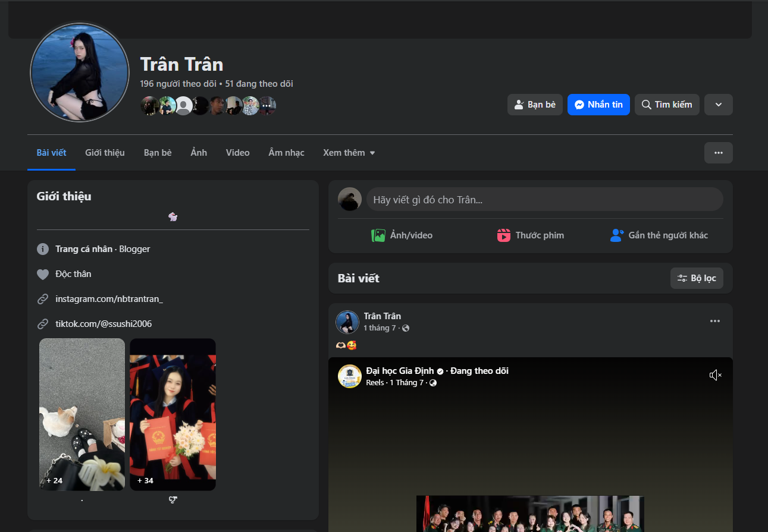The width and height of the screenshot is (768, 532).
Task: Click the Giới thiệu panel heading
Action: [64, 196]
